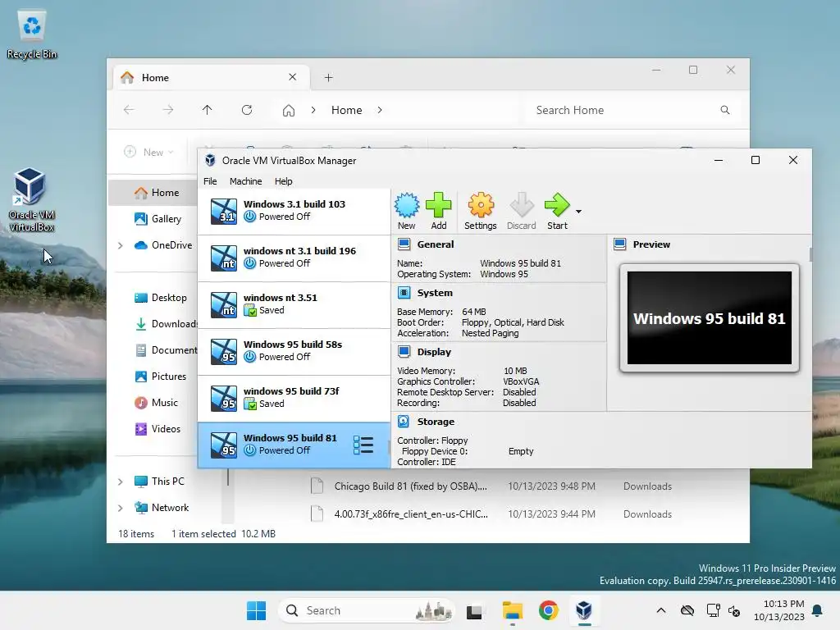
Task: Click the Storage section icon
Action: coord(404,422)
